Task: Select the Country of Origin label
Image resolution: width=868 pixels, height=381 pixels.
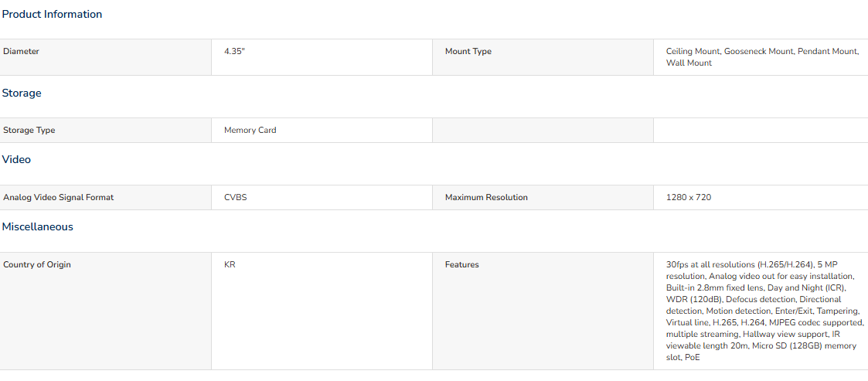Action: [37, 265]
